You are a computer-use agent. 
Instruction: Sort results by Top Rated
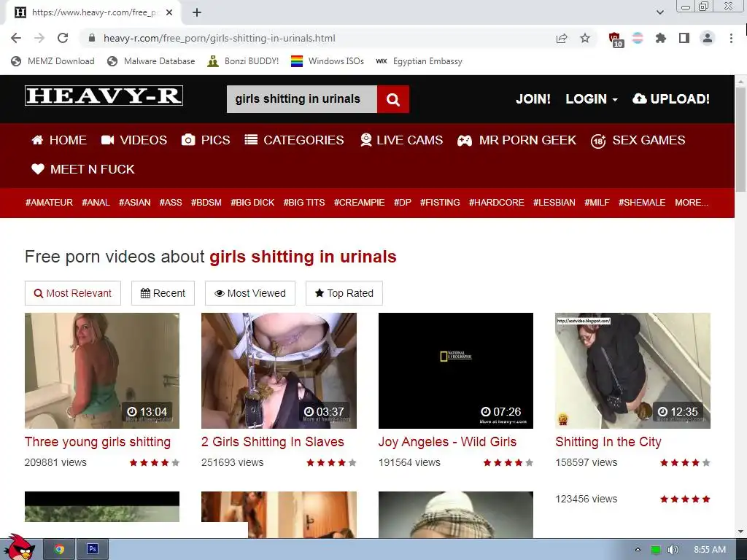click(344, 293)
